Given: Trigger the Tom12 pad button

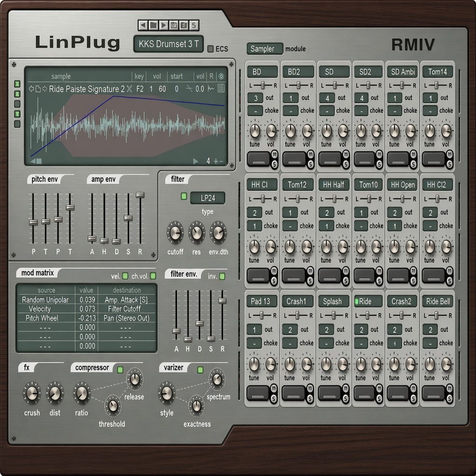Looking at the screenshot, I should [x=294, y=275].
